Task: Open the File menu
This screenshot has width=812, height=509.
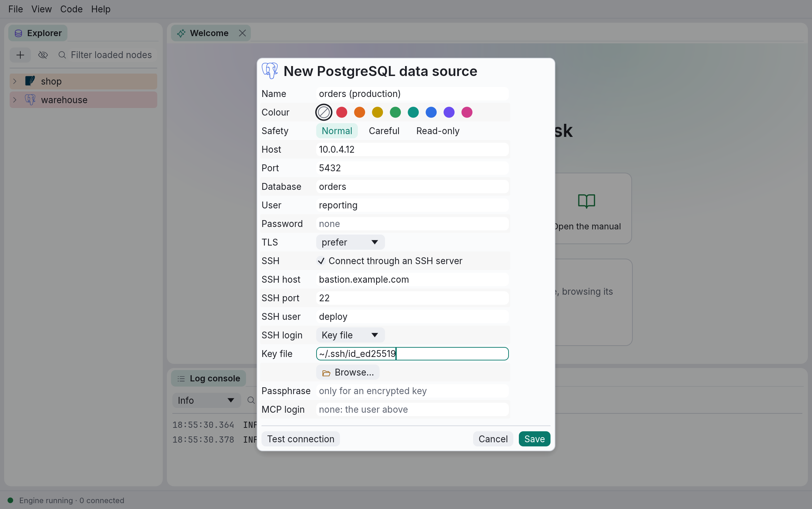Action: pos(15,9)
